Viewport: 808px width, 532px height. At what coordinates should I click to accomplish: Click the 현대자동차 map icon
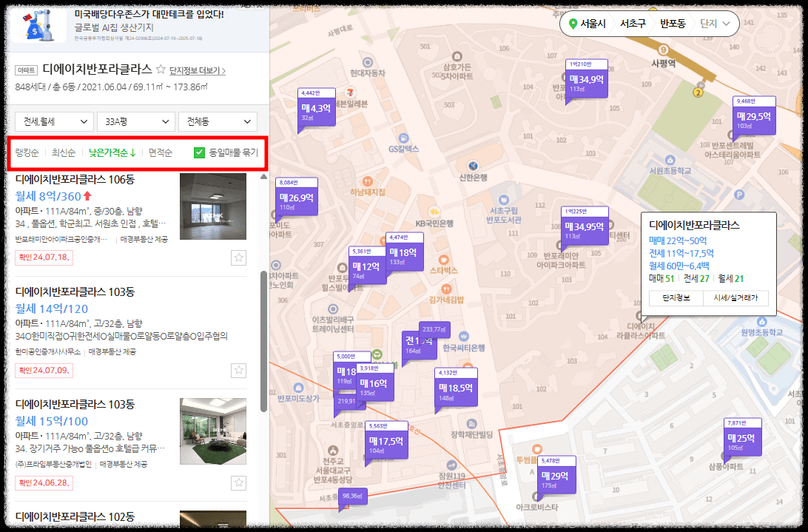coord(368,62)
